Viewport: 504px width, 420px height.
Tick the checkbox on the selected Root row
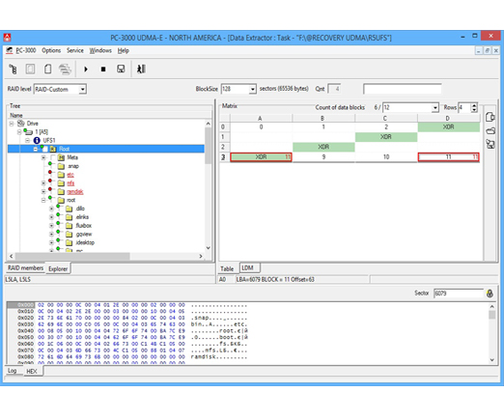tap(45, 149)
